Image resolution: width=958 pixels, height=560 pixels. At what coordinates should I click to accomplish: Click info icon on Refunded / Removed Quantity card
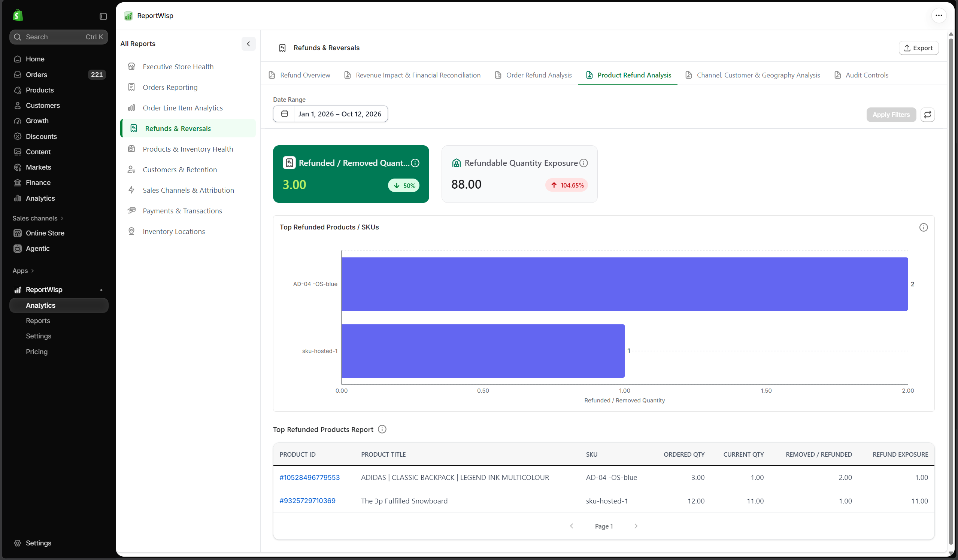[x=415, y=163]
